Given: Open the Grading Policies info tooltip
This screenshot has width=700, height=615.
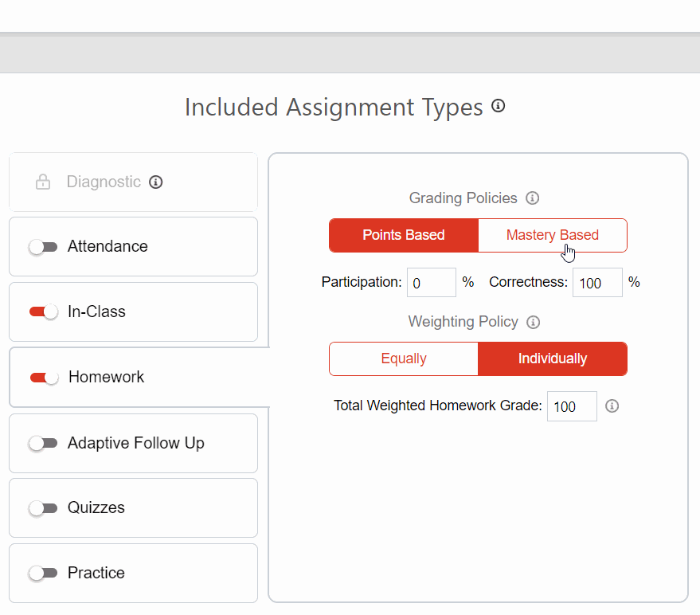Looking at the screenshot, I should 532,198.
